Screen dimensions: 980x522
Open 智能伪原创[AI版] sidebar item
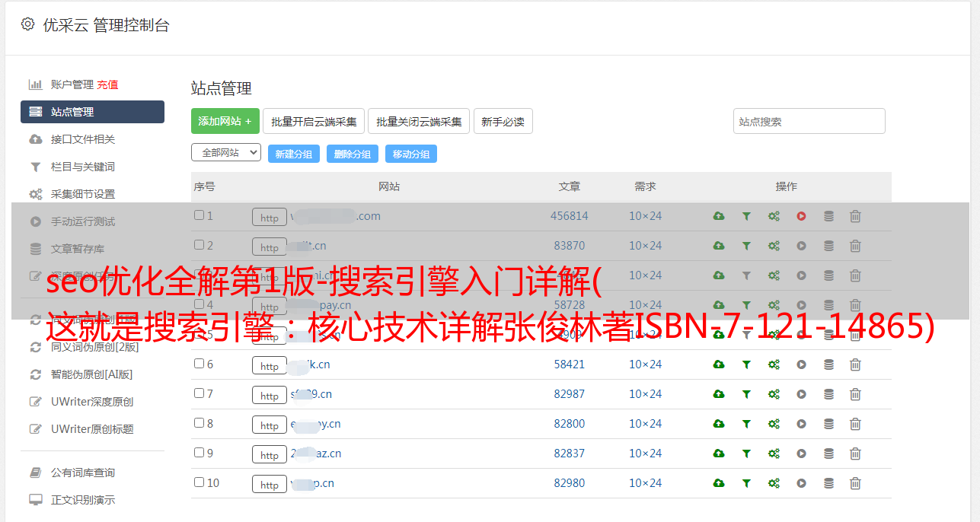pos(92,374)
